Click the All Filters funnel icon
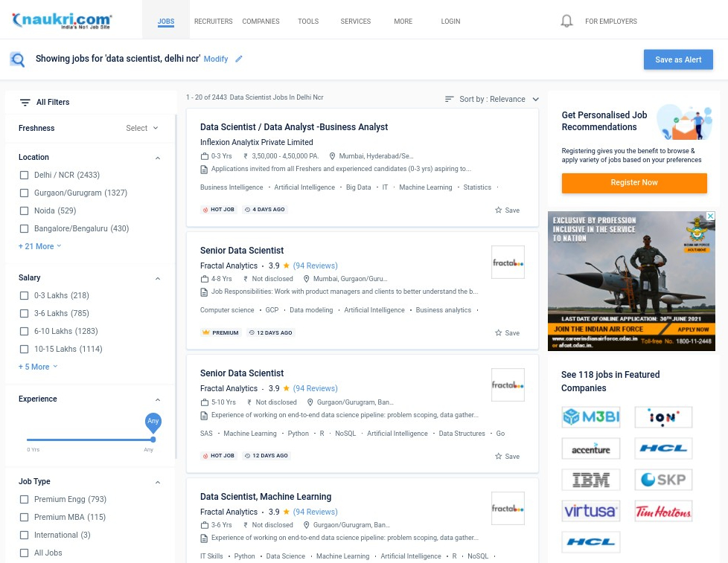The image size is (728, 563). [25, 102]
